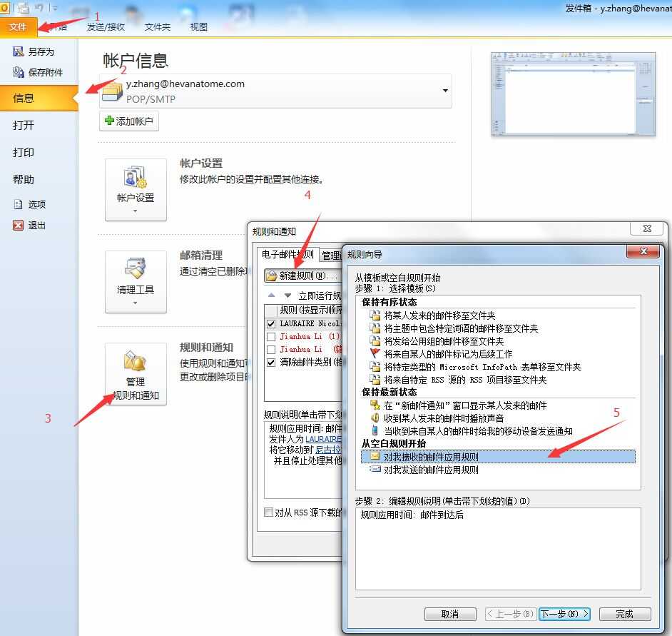Click the Save Attachments icon

coord(18,72)
